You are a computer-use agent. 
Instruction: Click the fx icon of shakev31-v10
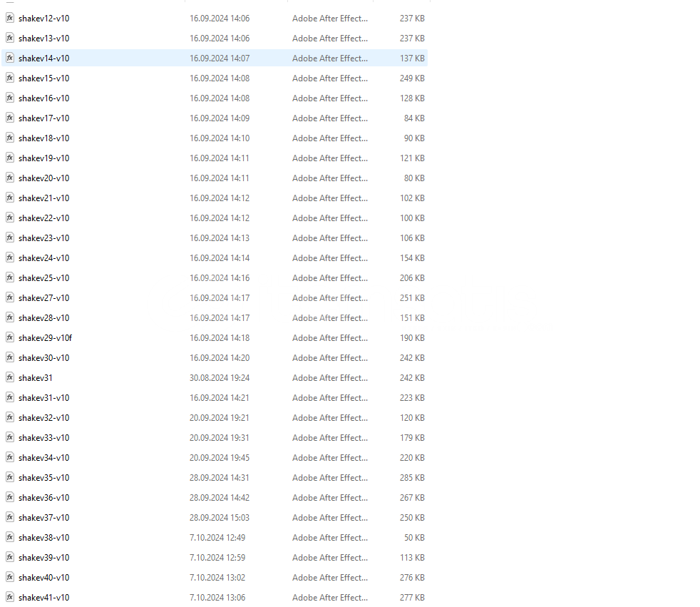coord(10,397)
